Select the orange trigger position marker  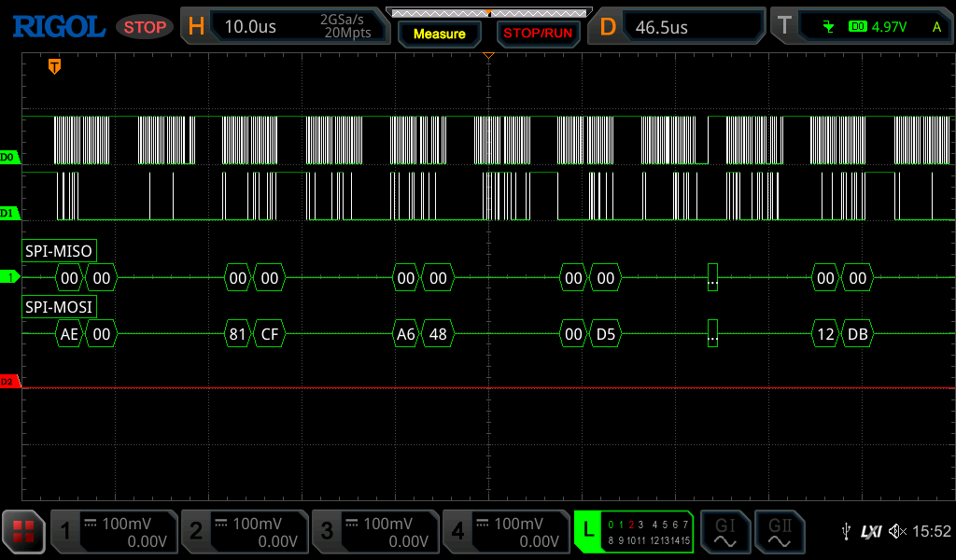(x=54, y=66)
